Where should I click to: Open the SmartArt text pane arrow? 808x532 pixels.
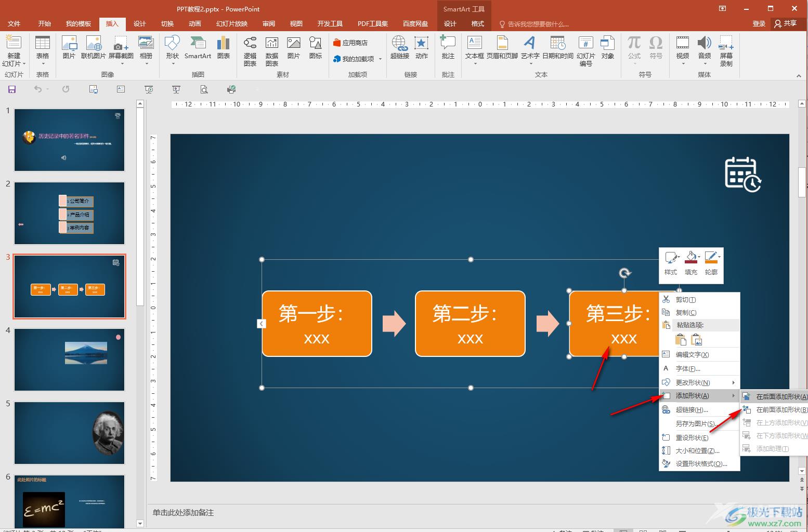262,324
